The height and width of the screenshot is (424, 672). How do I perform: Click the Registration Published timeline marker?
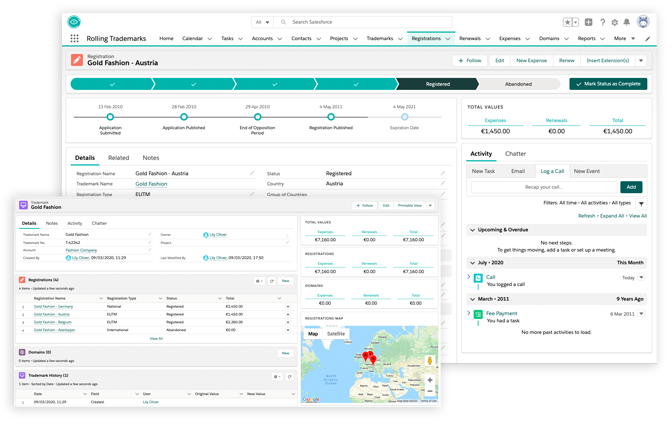330,117
